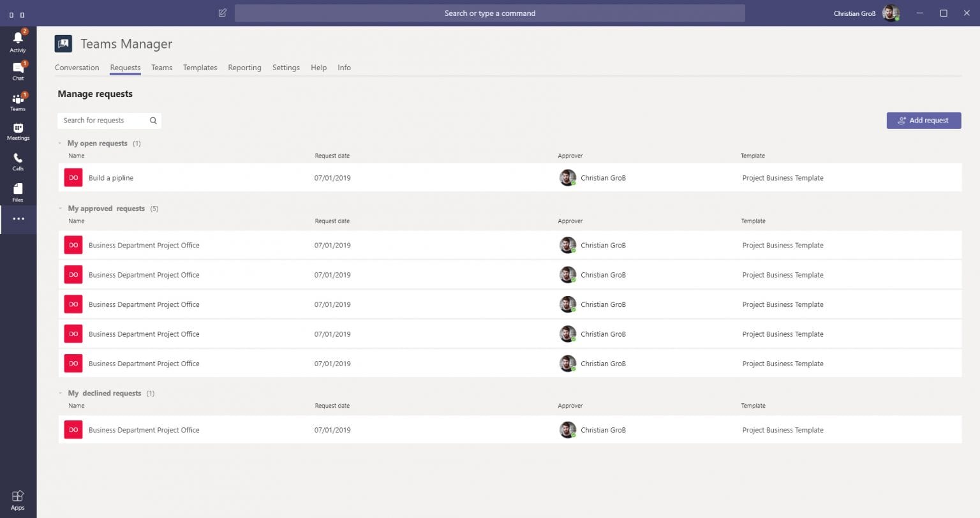Click Request date header under My approved requests
The height and width of the screenshot is (518, 980).
pos(332,221)
